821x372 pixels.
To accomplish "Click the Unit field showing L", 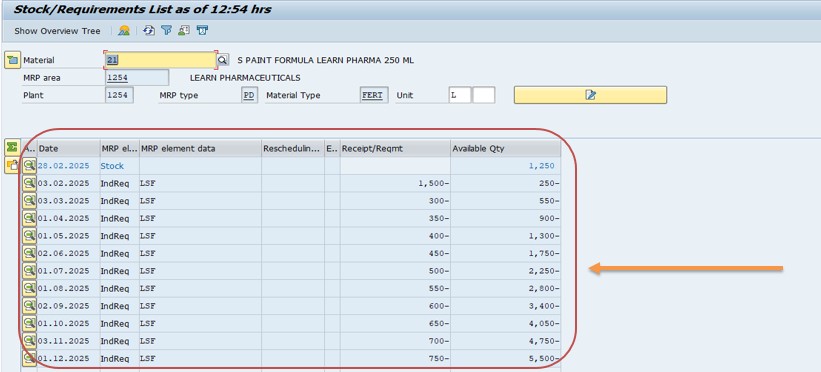I will pyautogui.click(x=459, y=95).
